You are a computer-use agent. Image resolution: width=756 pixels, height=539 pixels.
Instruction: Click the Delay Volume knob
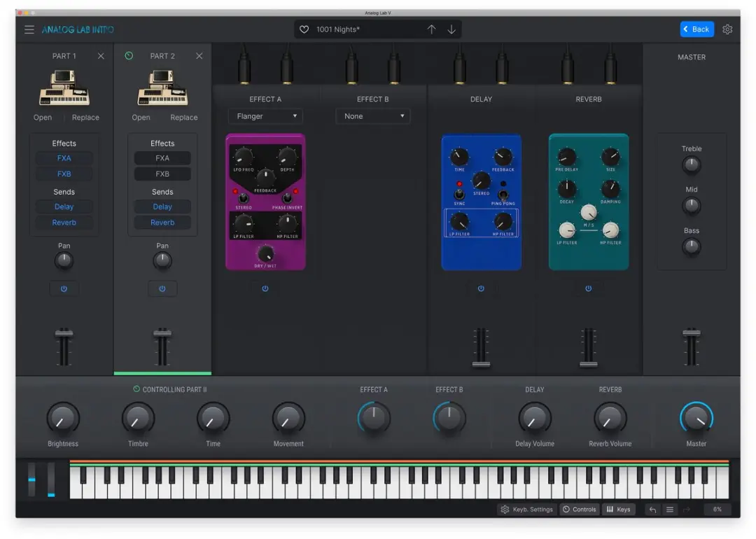(x=534, y=419)
